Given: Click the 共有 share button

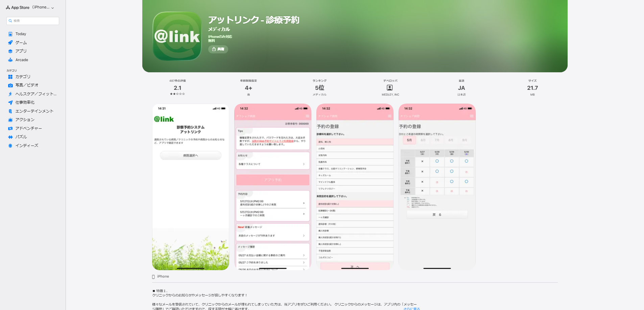Looking at the screenshot, I should 218,49.
